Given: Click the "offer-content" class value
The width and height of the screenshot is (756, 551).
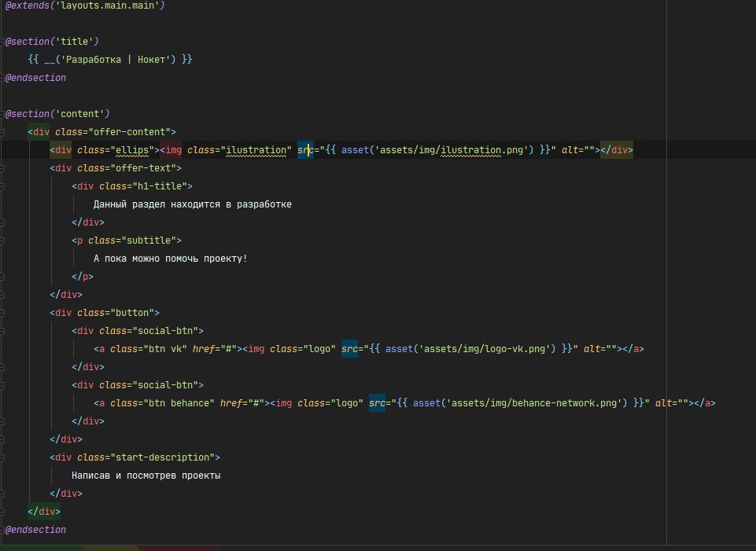Looking at the screenshot, I should coord(129,132).
